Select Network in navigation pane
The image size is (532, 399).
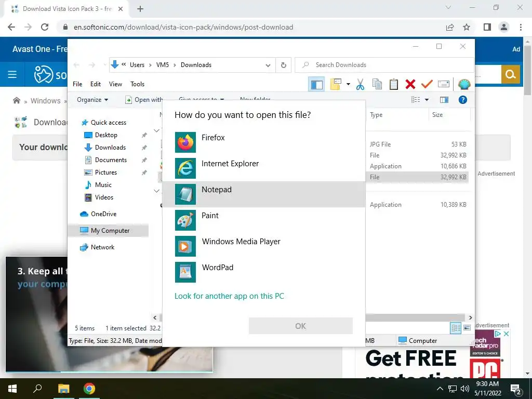coord(102,247)
